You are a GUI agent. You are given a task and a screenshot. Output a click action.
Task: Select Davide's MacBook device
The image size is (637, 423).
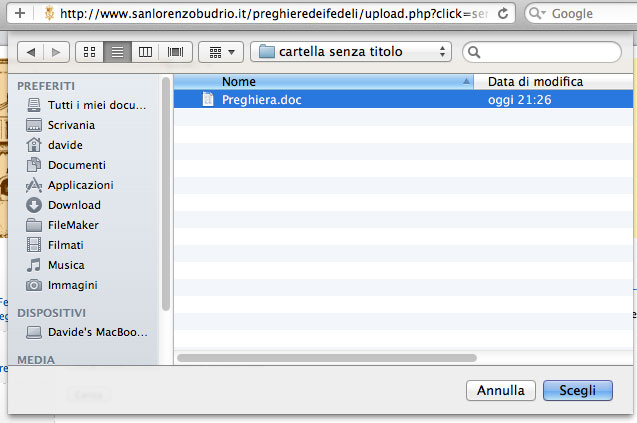pos(87,332)
